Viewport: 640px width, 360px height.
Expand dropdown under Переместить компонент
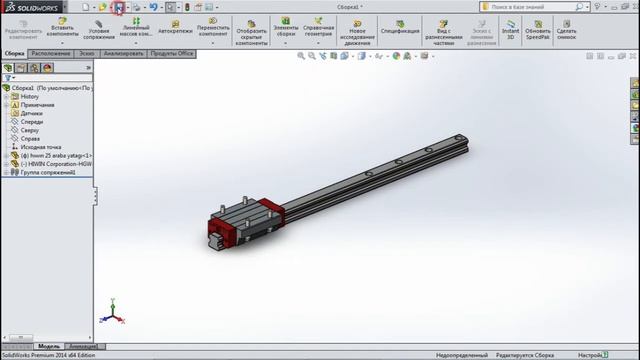click(213, 43)
